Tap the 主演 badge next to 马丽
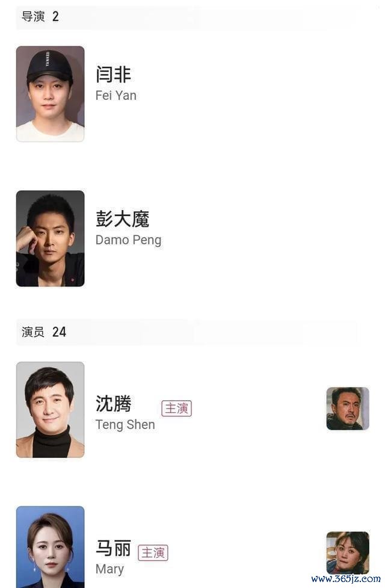The height and width of the screenshot is (588, 385). coord(153,552)
